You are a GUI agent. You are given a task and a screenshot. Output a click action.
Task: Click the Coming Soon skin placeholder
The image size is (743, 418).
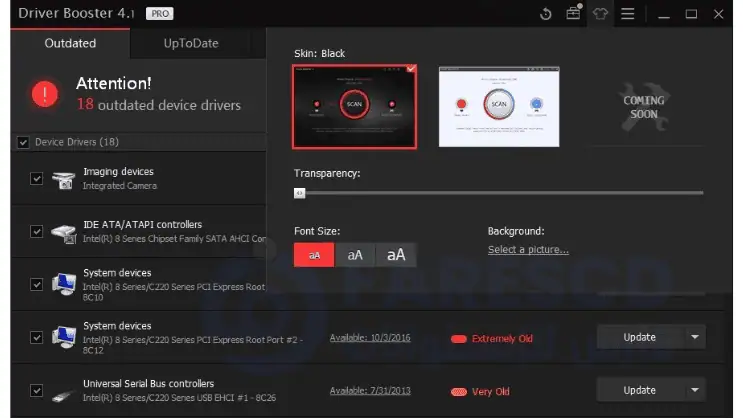(x=643, y=107)
